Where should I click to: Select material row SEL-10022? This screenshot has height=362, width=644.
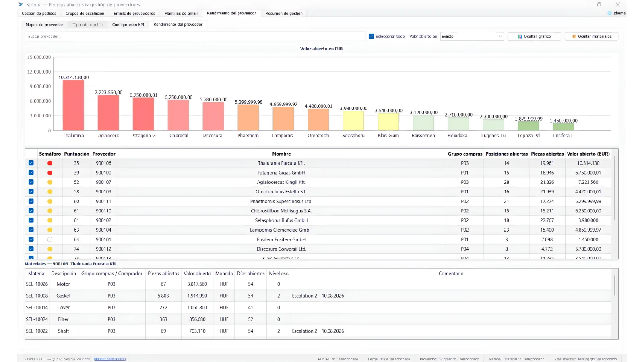click(x=318, y=331)
